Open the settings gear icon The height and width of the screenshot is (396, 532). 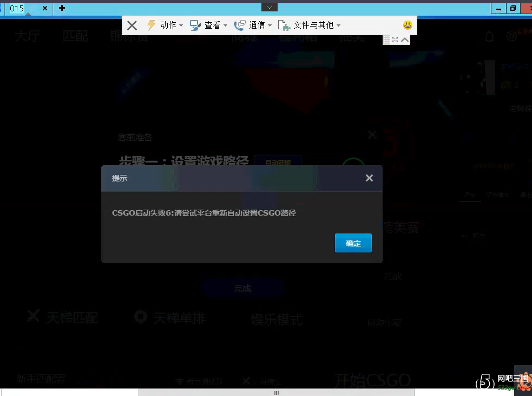(x=511, y=36)
